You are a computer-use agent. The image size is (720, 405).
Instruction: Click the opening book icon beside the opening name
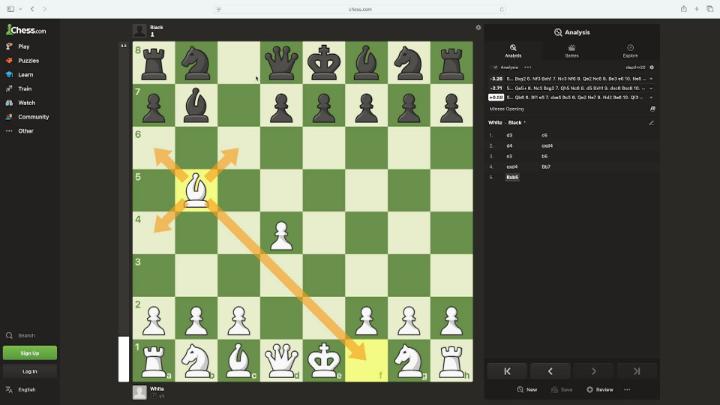652,109
